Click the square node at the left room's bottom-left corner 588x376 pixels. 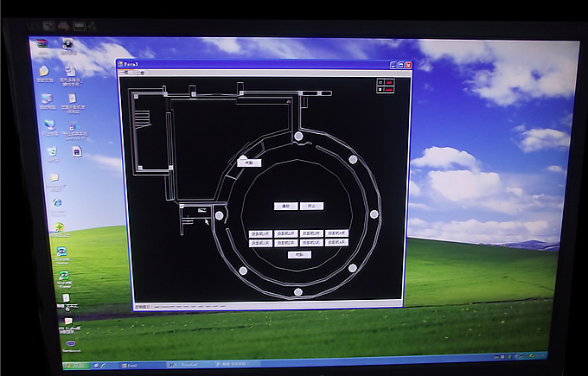[x=140, y=168]
